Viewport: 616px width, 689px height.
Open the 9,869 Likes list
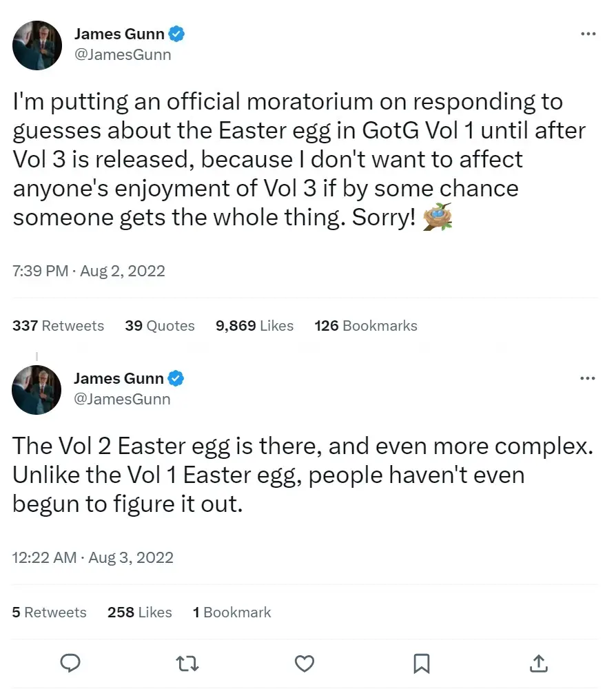254,325
